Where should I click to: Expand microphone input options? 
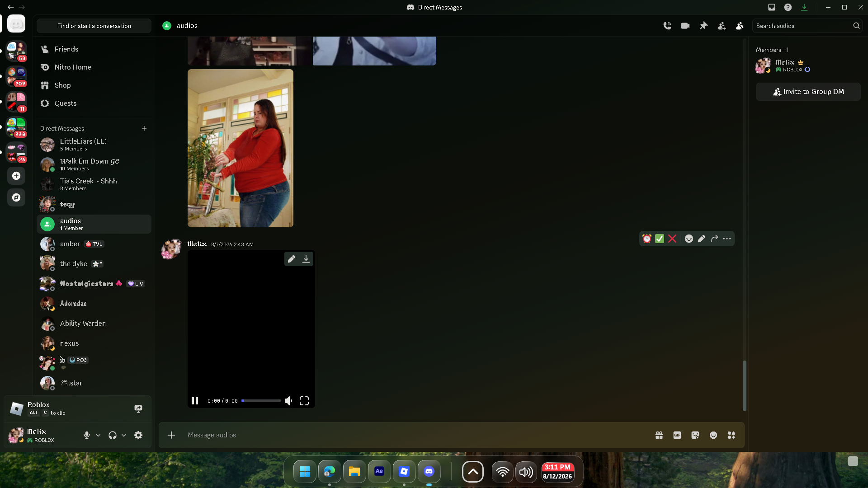coord(98,435)
